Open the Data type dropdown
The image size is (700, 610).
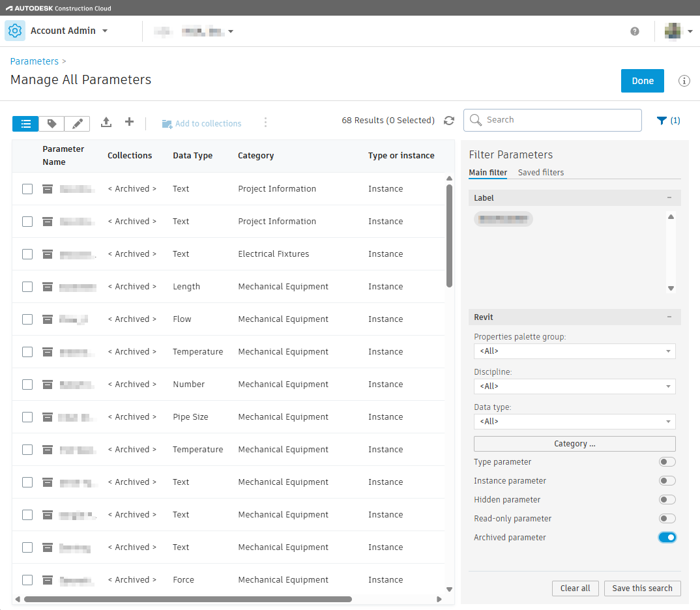point(574,421)
